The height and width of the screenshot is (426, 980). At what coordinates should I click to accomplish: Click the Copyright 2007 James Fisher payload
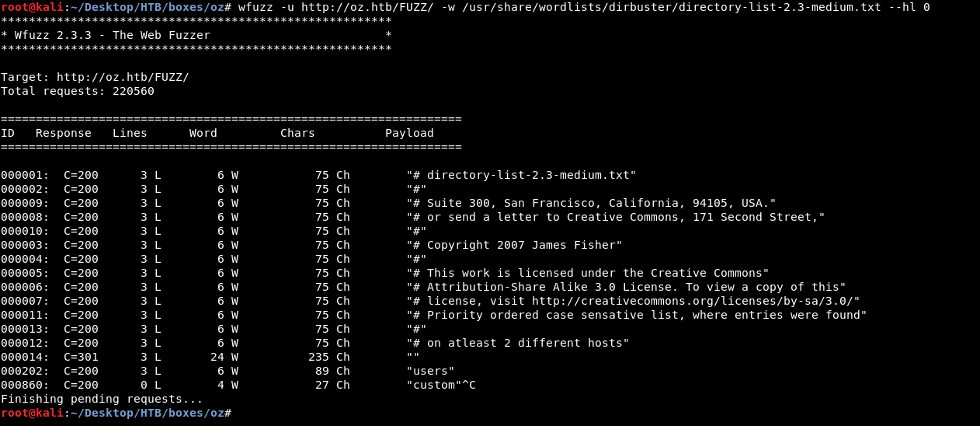pos(514,245)
